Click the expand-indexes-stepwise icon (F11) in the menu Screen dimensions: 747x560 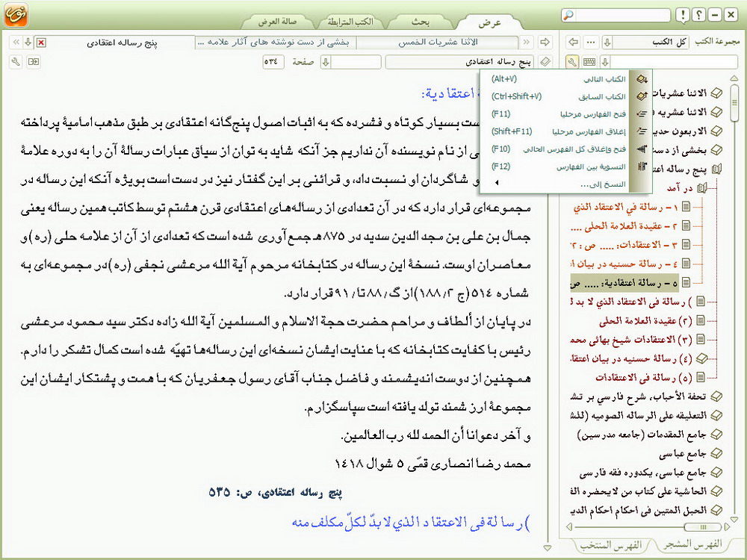(641, 114)
